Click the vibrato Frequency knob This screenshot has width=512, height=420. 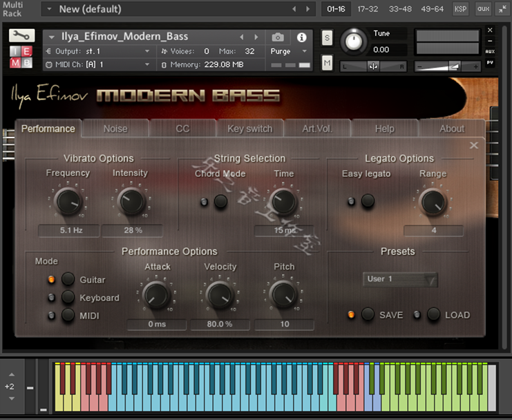point(68,201)
